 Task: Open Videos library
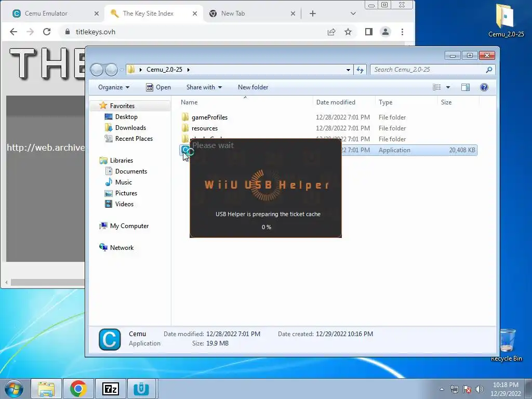[x=124, y=204]
